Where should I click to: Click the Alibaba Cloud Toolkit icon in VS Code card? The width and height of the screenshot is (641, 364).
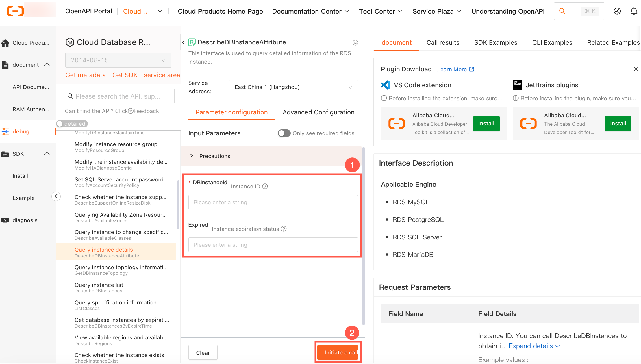(397, 124)
